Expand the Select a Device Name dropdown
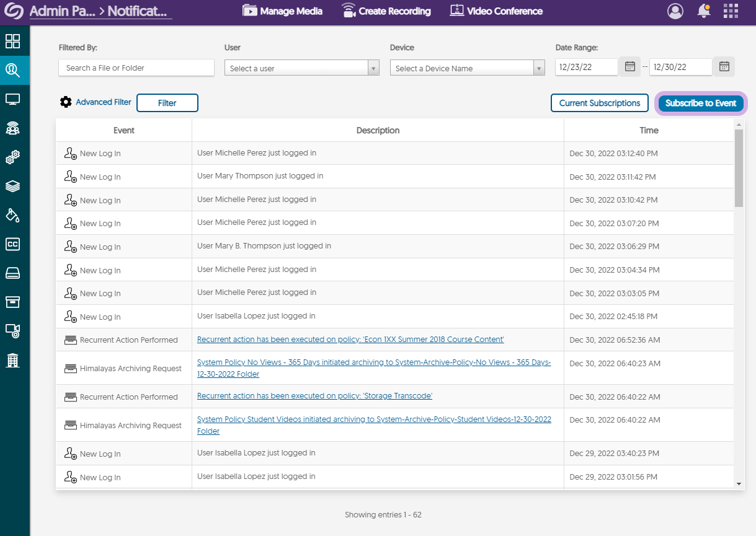The height and width of the screenshot is (536, 756). tap(467, 68)
